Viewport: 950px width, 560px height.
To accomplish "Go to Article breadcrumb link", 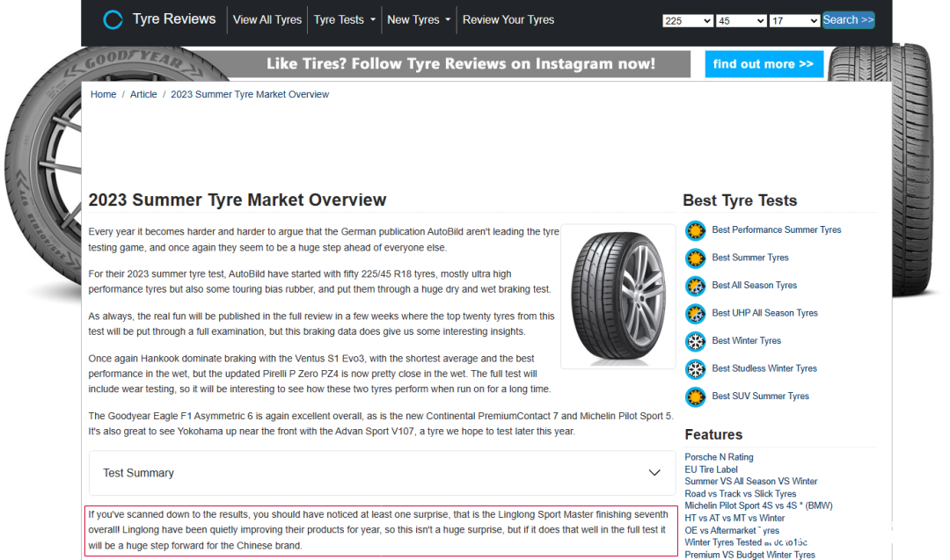I will point(143,94).
